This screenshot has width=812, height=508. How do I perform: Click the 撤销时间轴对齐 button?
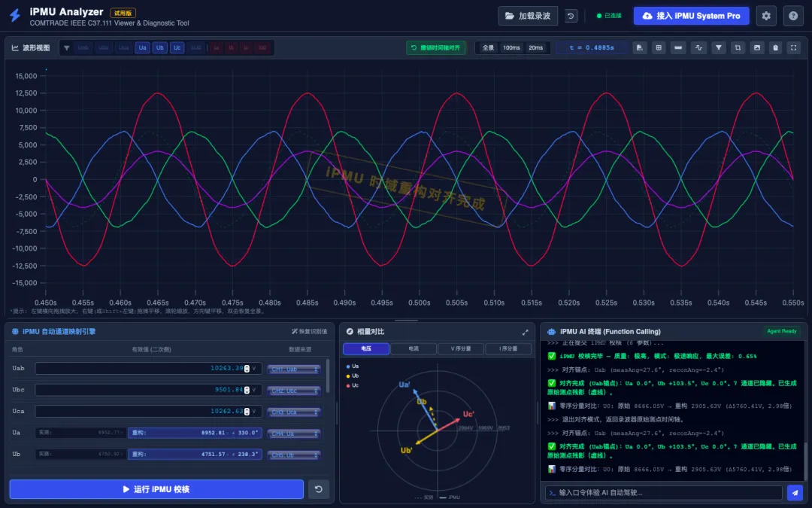(436, 47)
